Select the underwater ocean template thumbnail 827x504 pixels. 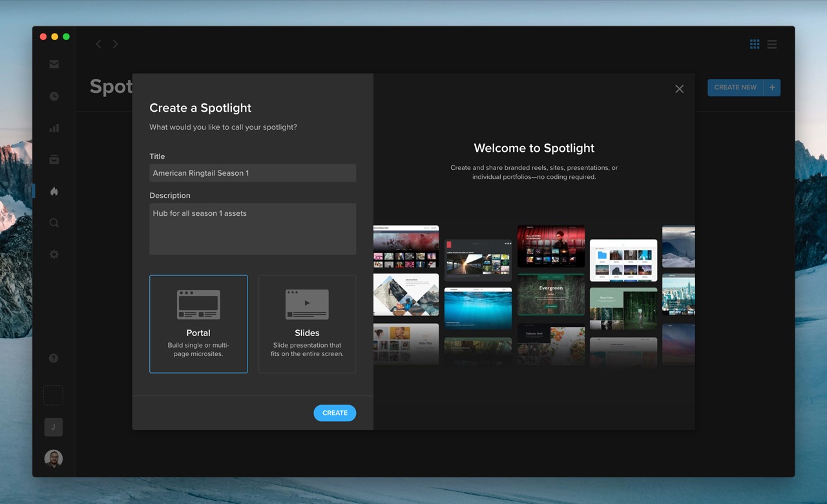pos(478,309)
